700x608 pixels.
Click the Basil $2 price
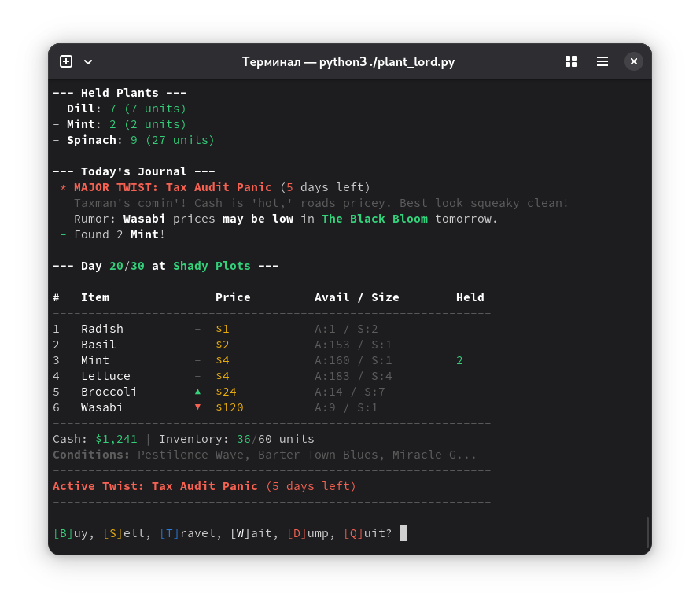tap(223, 345)
